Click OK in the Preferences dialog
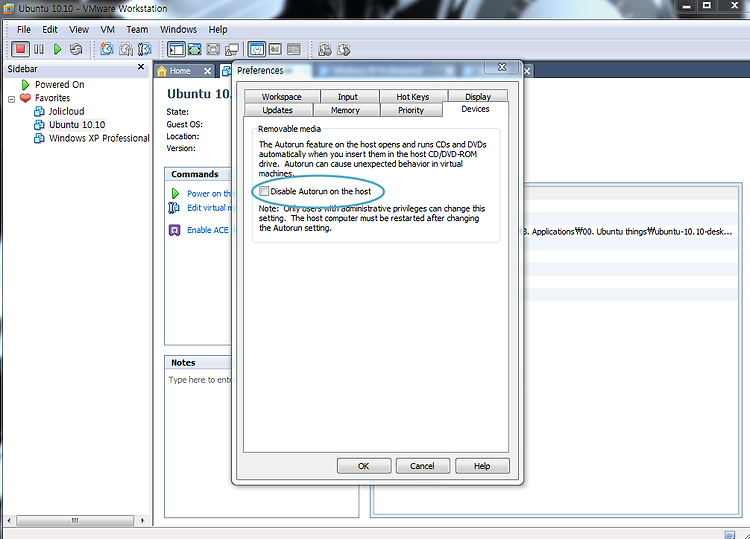The width and height of the screenshot is (750, 539). point(364,466)
